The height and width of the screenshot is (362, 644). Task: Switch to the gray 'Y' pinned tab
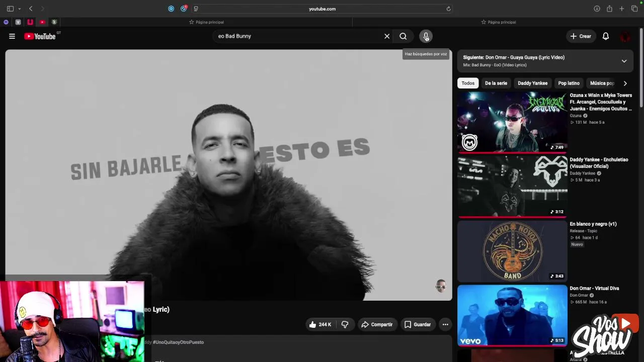pyautogui.click(x=18, y=22)
